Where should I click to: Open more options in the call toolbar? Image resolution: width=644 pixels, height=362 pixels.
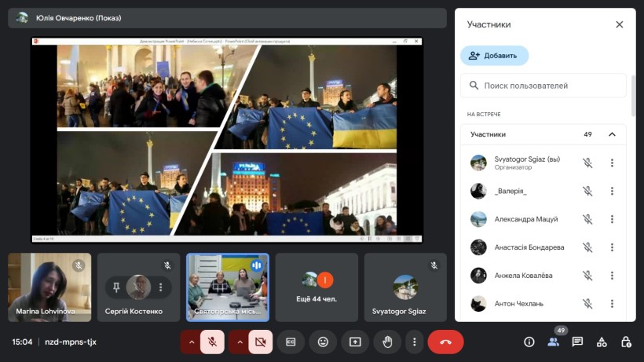point(414,342)
